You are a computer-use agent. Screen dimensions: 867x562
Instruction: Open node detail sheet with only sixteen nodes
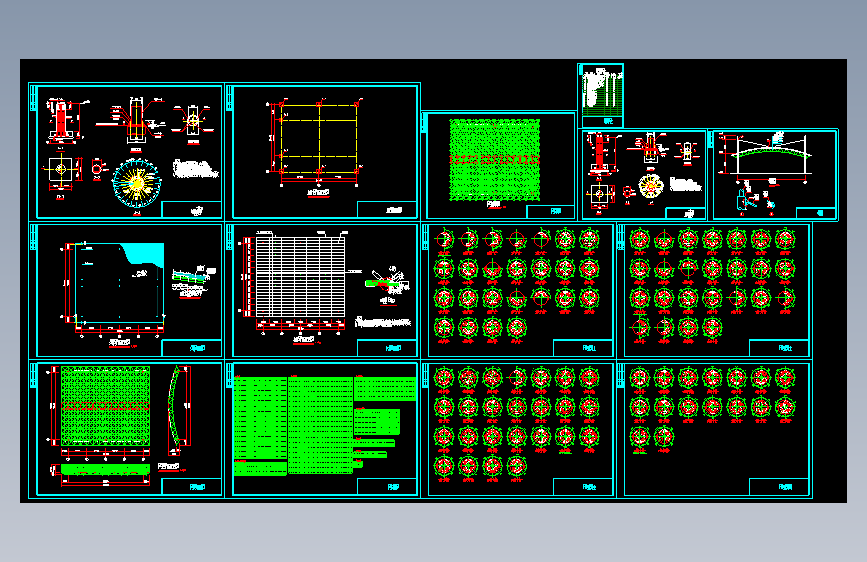[714, 429]
